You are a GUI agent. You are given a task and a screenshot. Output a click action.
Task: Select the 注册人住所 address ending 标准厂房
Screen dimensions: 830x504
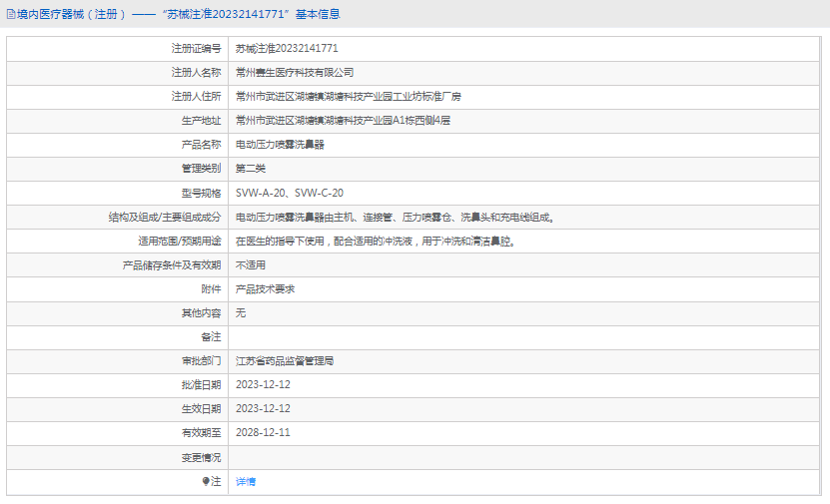349,96
